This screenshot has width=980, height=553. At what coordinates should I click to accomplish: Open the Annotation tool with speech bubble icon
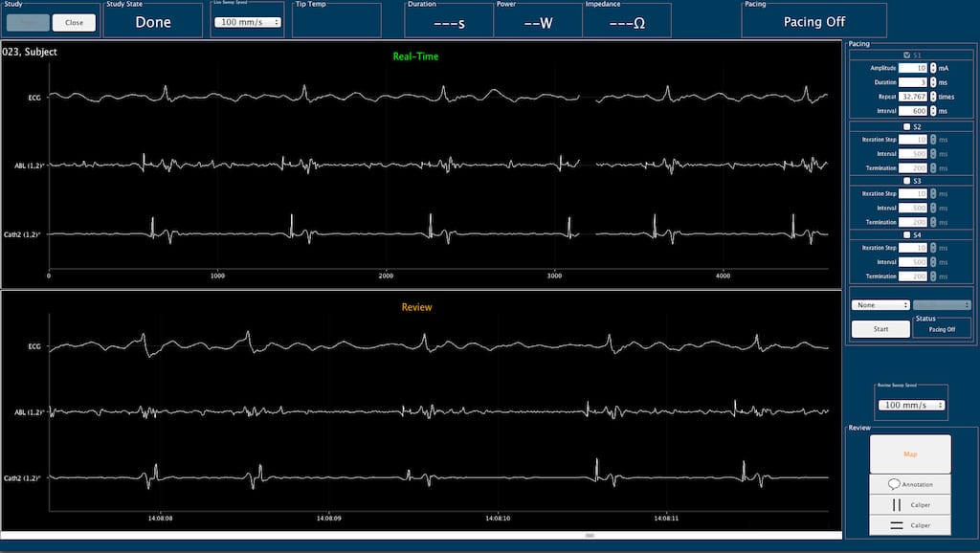click(x=910, y=484)
